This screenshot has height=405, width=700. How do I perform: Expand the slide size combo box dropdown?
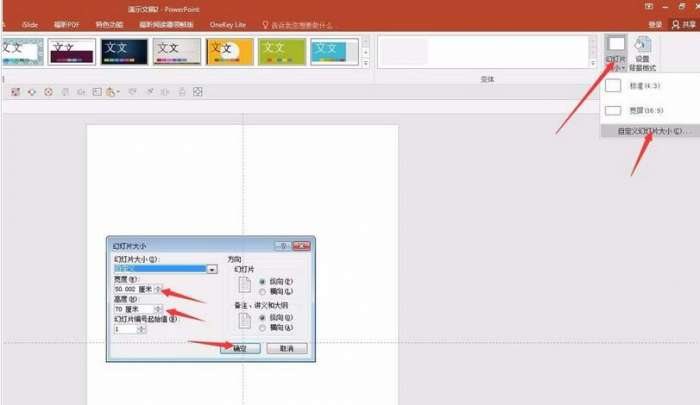pos(212,269)
